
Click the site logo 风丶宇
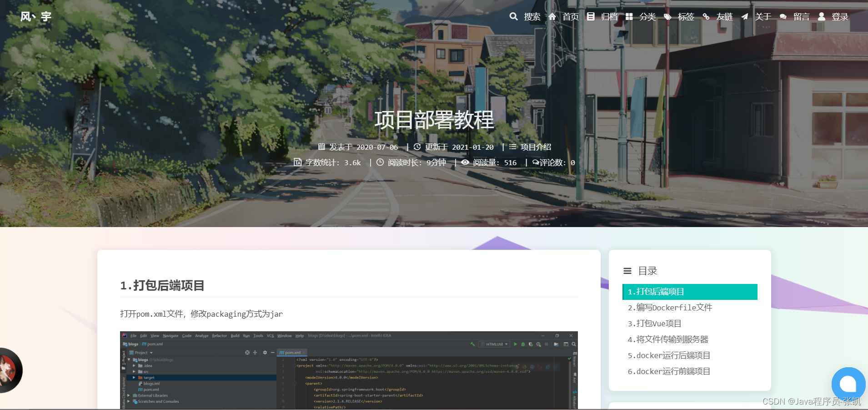coord(36,16)
